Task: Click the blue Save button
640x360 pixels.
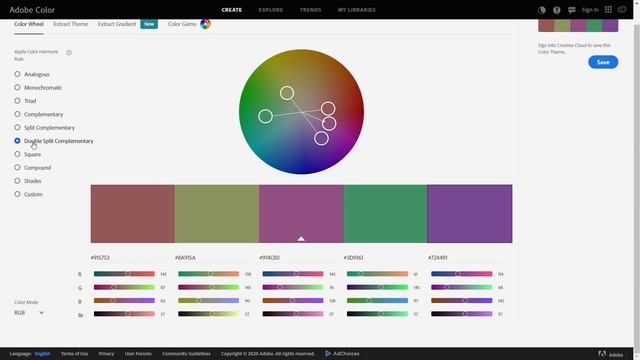Action: coord(603,62)
